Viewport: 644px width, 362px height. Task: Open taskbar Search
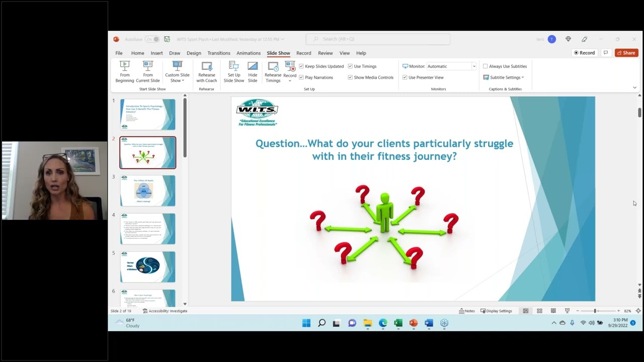coord(321,323)
